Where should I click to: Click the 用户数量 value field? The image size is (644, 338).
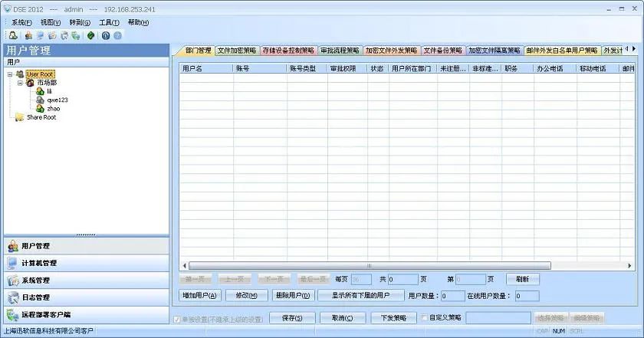[453, 296]
